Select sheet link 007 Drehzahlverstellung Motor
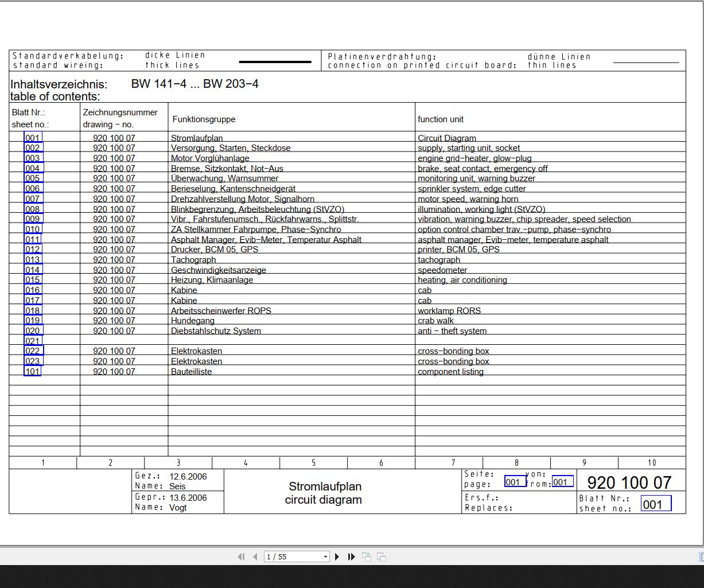The width and height of the screenshot is (704, 588). (x=33, y=198)
